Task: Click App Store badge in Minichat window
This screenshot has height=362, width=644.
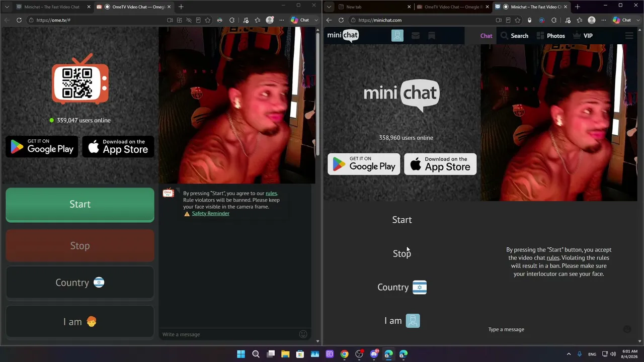Action: point(440,164)
